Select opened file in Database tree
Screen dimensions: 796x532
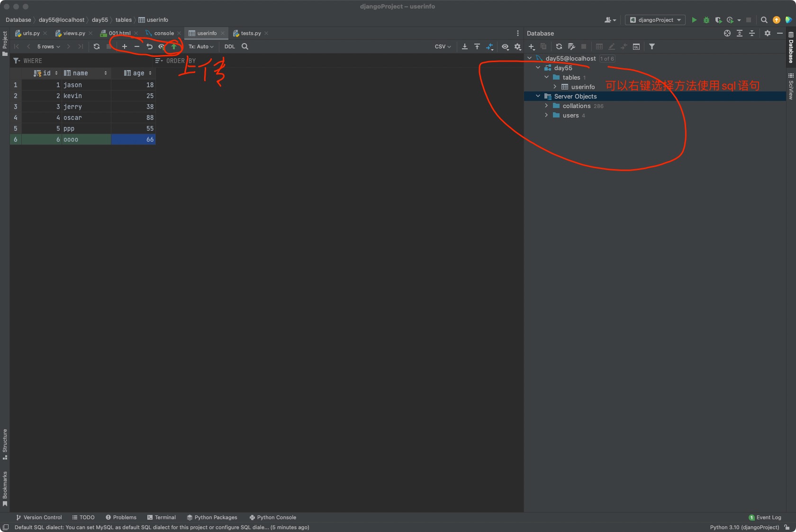(x=727, y=33)
